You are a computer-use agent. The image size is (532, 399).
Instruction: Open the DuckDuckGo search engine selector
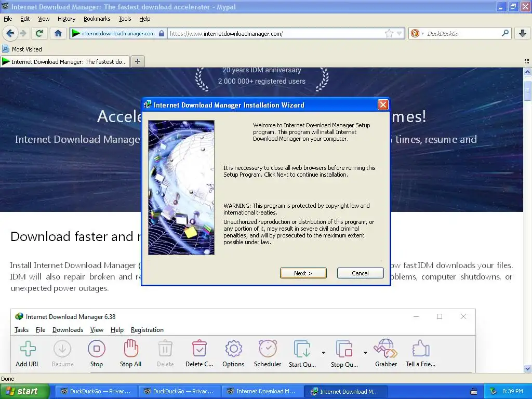click(x=417, y=33)
